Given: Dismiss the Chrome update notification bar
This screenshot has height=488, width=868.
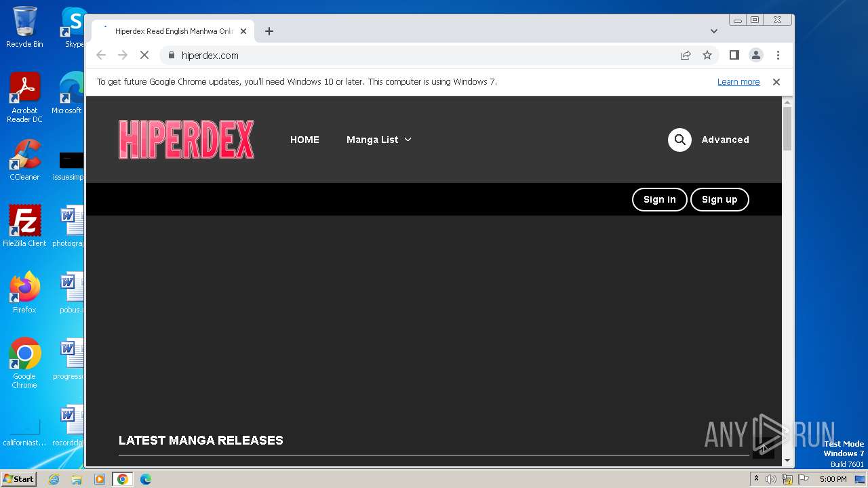Looking at the screenshot, I should pos(776,81).
